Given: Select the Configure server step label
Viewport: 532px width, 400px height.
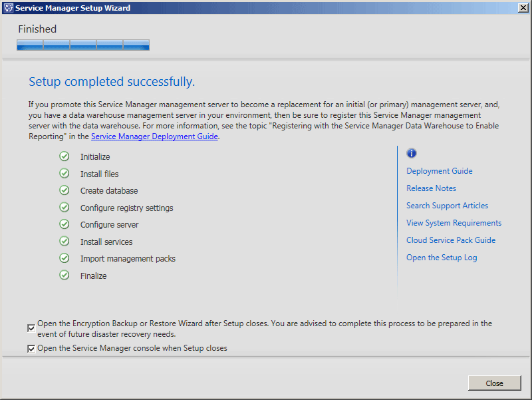Looking at the screenshot, I should pyautogui.click(x=109, y=225).
